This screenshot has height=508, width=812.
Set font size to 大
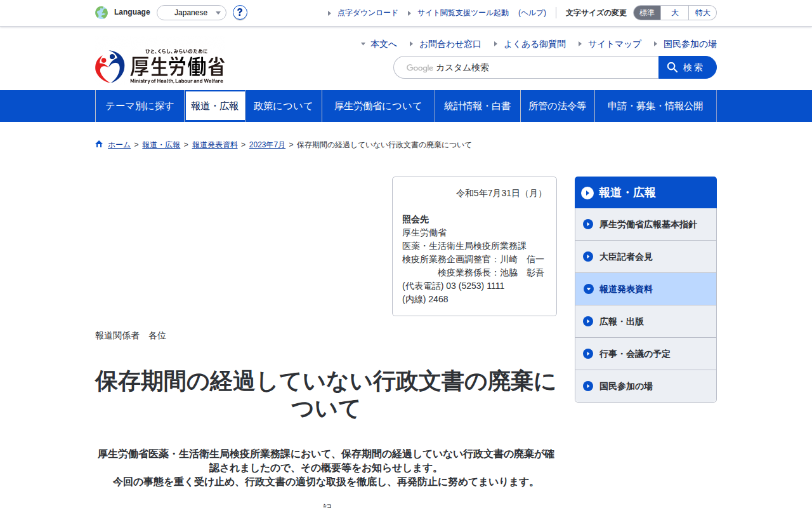pos(674,13)
